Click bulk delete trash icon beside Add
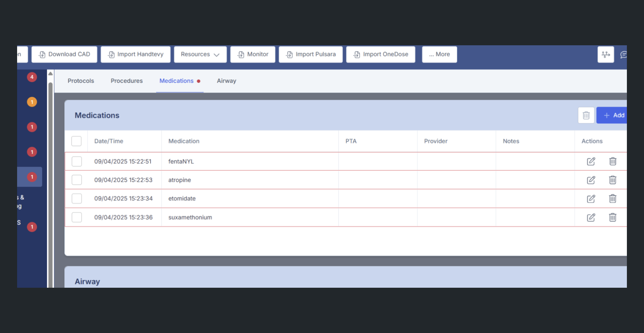This screenshot has width=644, height=333. click(x=586, y=115)
